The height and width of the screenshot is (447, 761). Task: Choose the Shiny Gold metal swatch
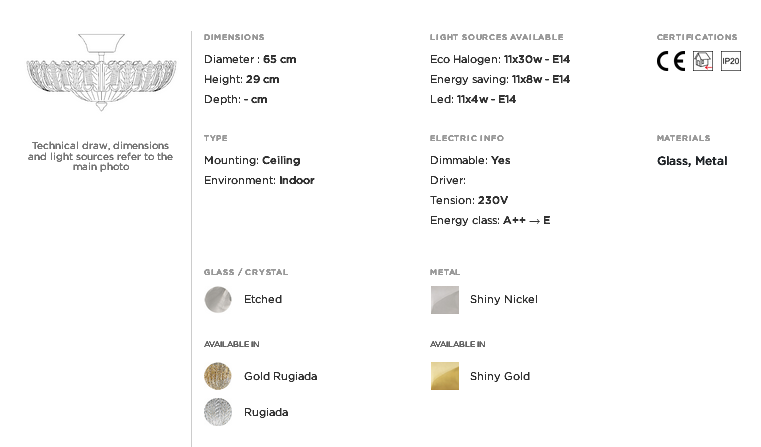445,376
